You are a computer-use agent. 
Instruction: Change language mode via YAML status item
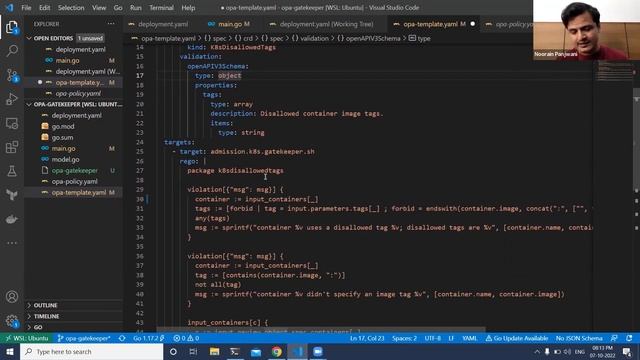(x=469, y=338)
